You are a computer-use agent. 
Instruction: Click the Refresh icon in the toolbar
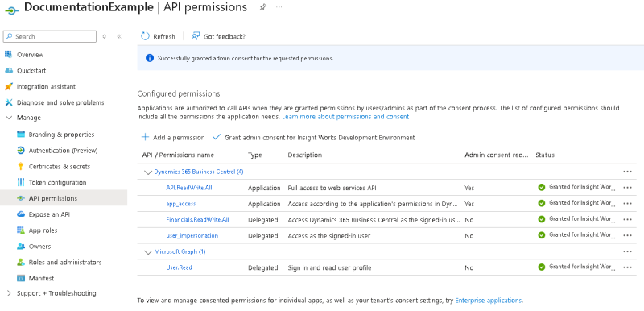pyautogui.click(x=145, y=36)
